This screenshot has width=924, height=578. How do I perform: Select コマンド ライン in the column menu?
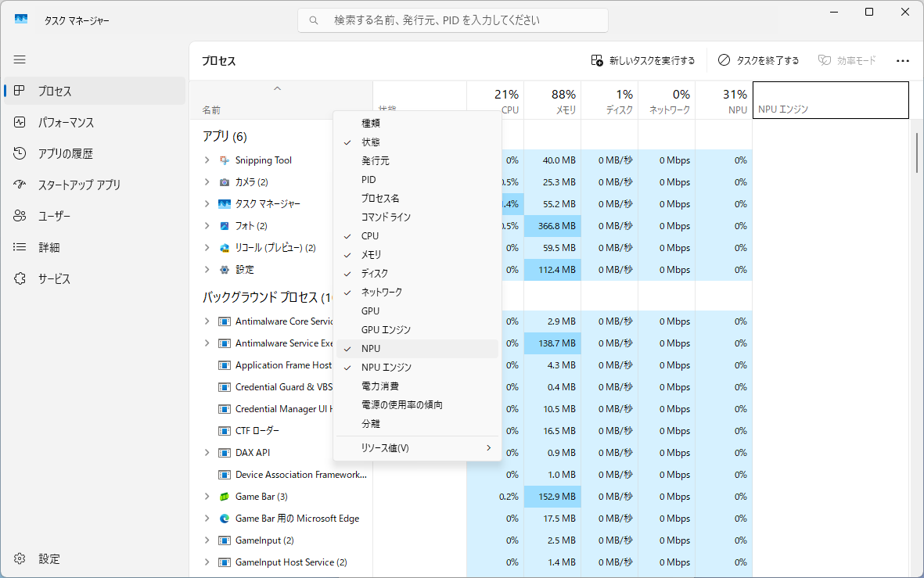417,217
